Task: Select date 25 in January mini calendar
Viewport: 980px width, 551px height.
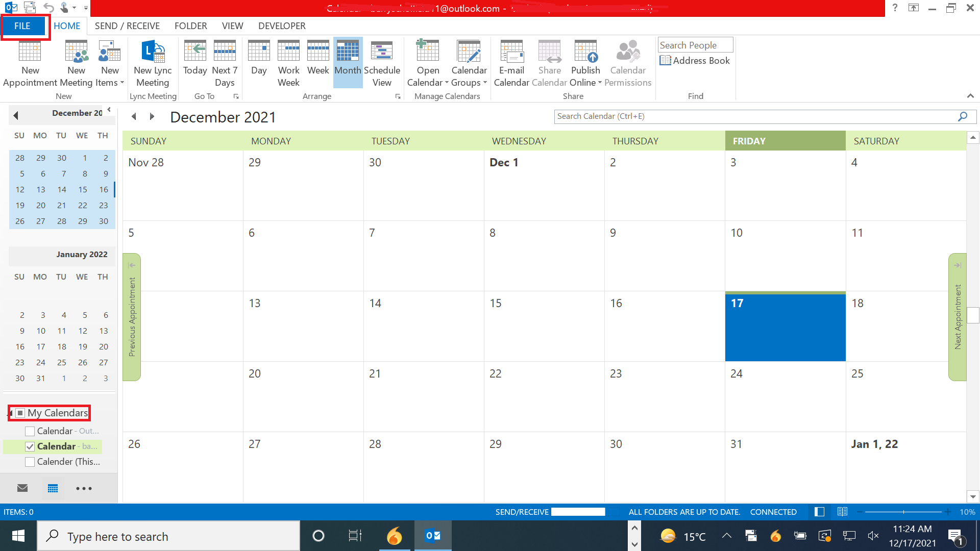Action: (62, 362)
